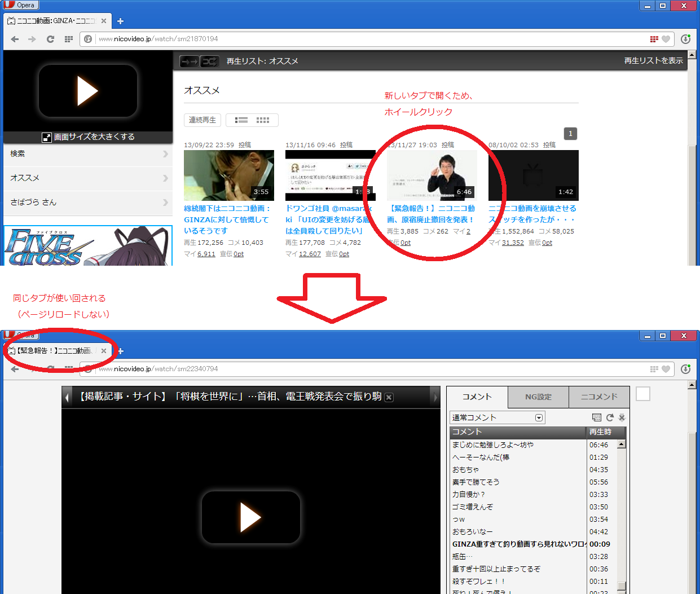
Task: Click red Speed Dial icon in sm21870194 address bar
Action: [654, 39]
